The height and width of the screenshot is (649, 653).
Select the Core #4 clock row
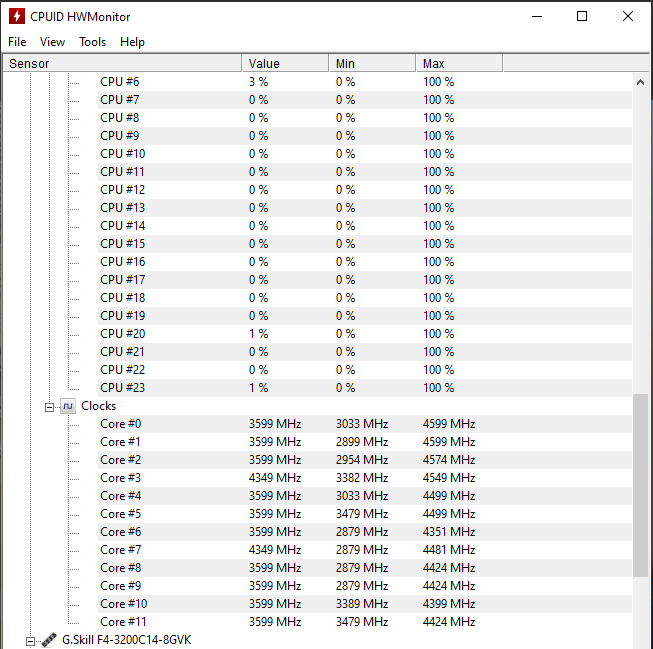(x=365, y=496)
